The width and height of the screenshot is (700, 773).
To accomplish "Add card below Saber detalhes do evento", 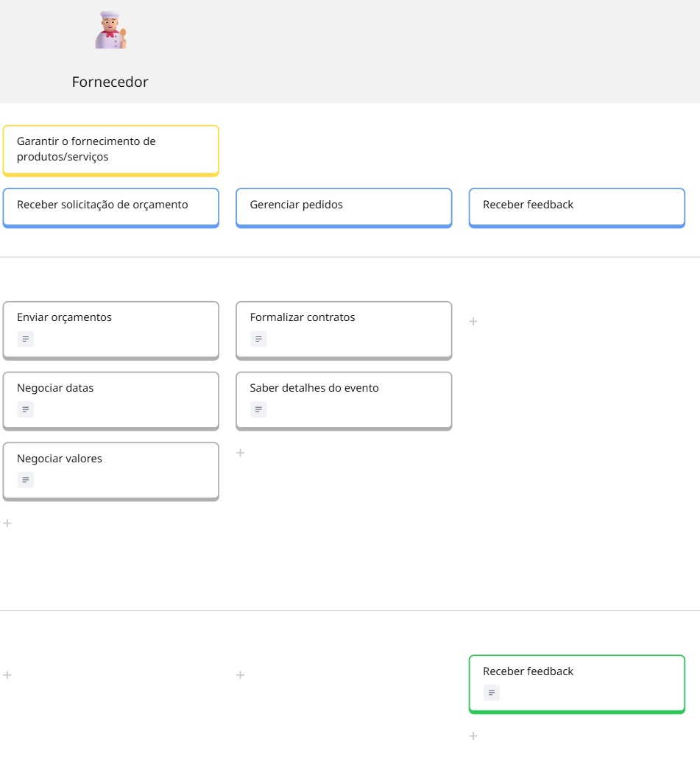I will [x=240, y=453].
